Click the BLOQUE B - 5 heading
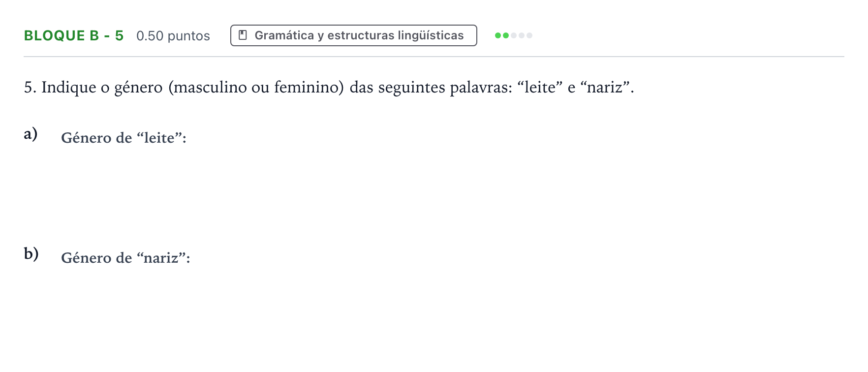 [x=74, y=35]
